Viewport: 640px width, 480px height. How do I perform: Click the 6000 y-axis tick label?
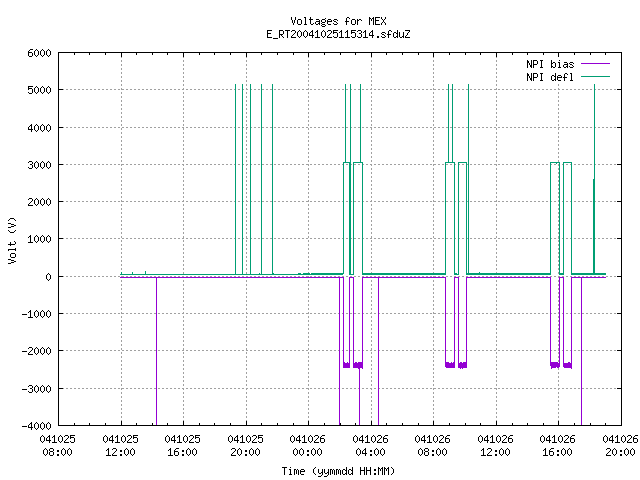pos(40,53)
